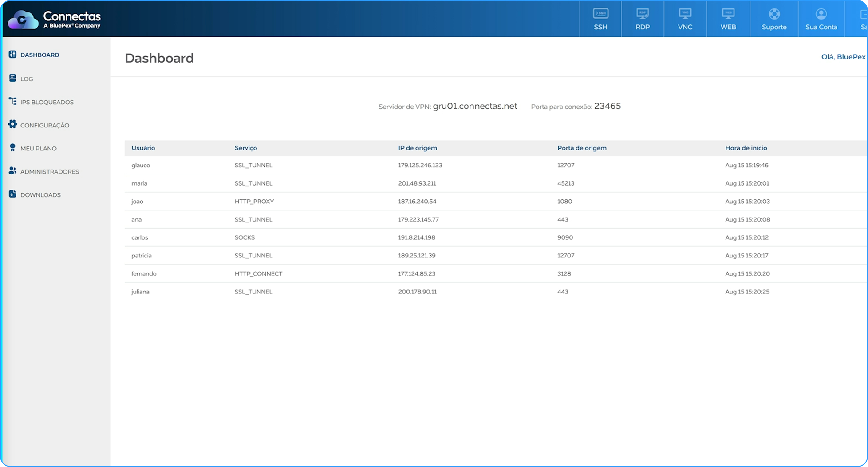Click start time Aug 15 15:20:25
The image size is (868, 467).
coord(747,292)
